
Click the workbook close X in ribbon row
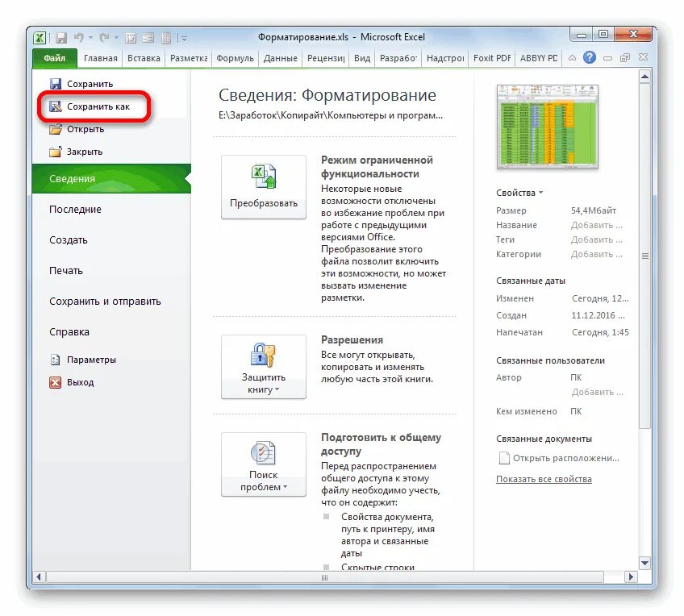pos(643,57)
